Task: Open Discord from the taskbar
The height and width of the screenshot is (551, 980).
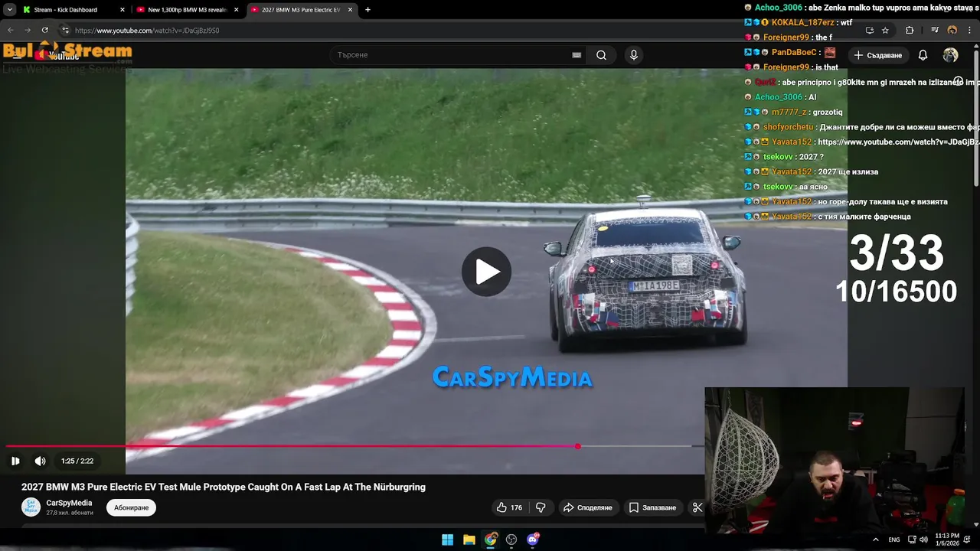Action: [x=533, y=540]
